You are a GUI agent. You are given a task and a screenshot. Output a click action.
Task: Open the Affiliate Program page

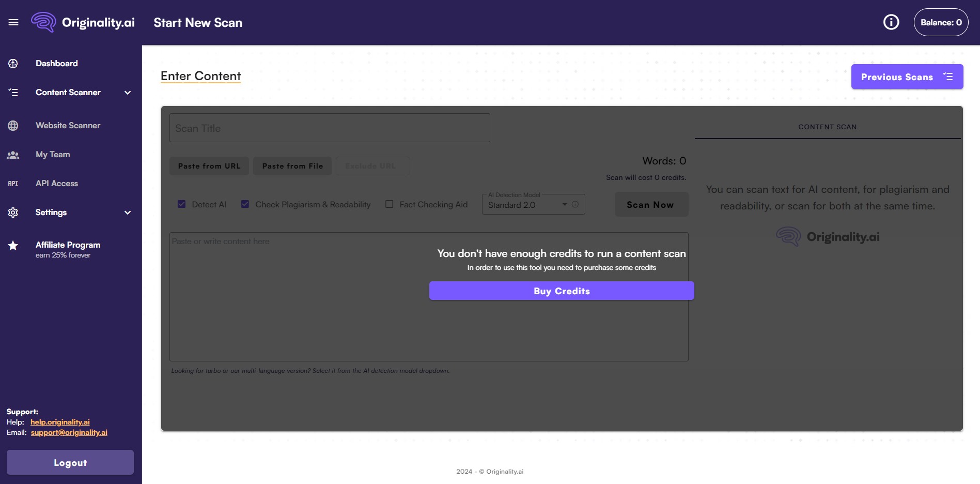68,249
